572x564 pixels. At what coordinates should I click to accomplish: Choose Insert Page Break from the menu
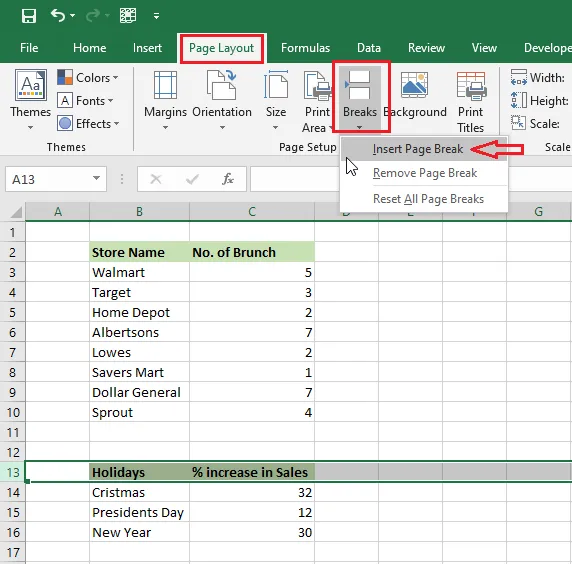[424, 149]
